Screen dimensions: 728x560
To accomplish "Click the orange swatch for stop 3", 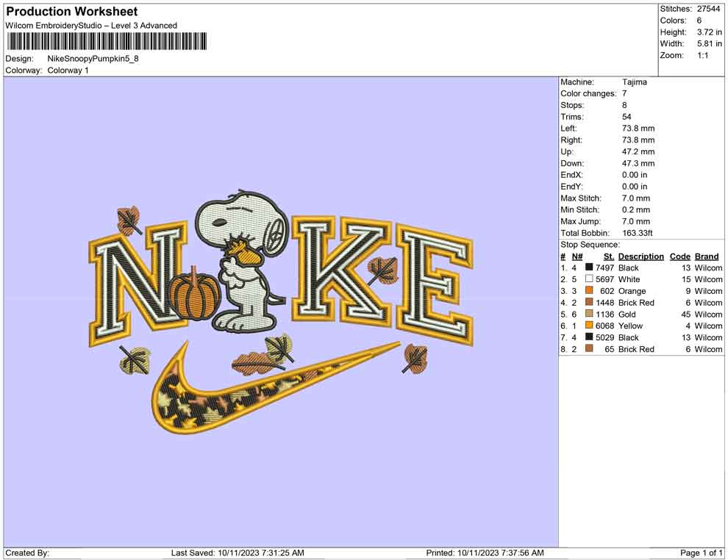I will coord(589,291).
